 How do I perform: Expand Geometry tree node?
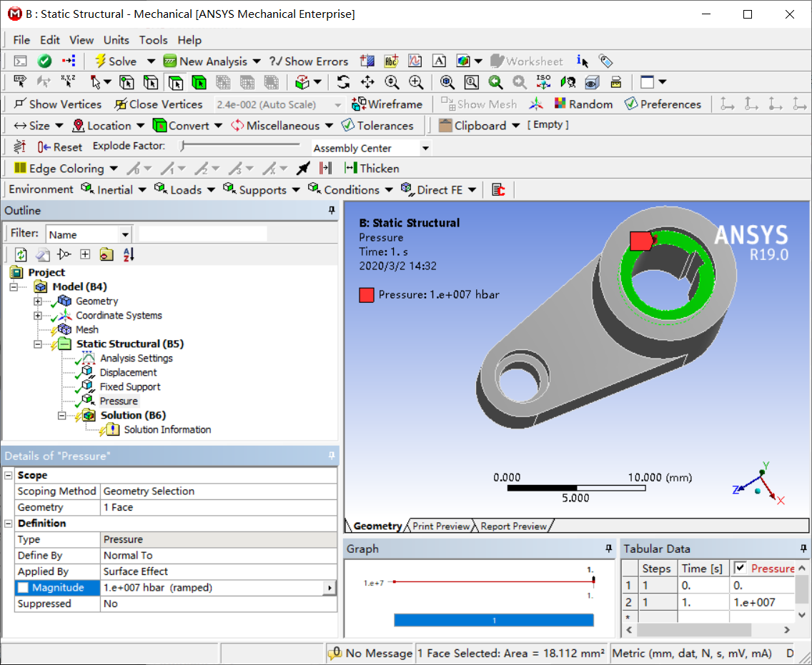(x=38, y=301)
